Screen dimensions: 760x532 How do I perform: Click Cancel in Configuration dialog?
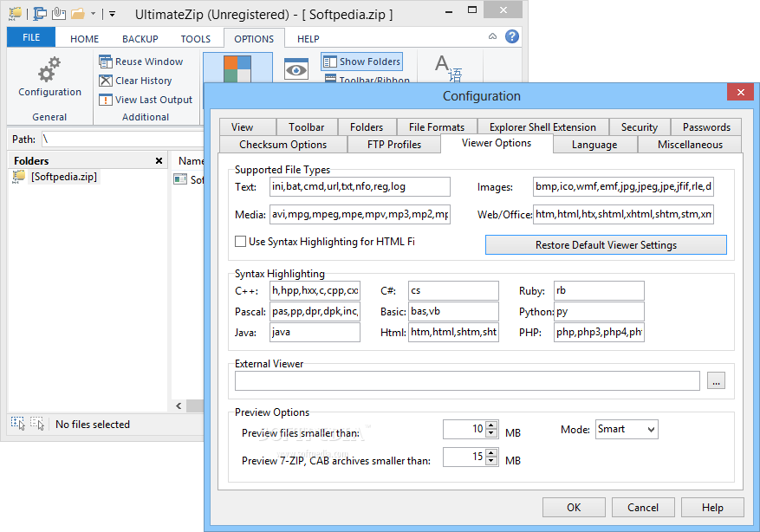click(643, 507)
